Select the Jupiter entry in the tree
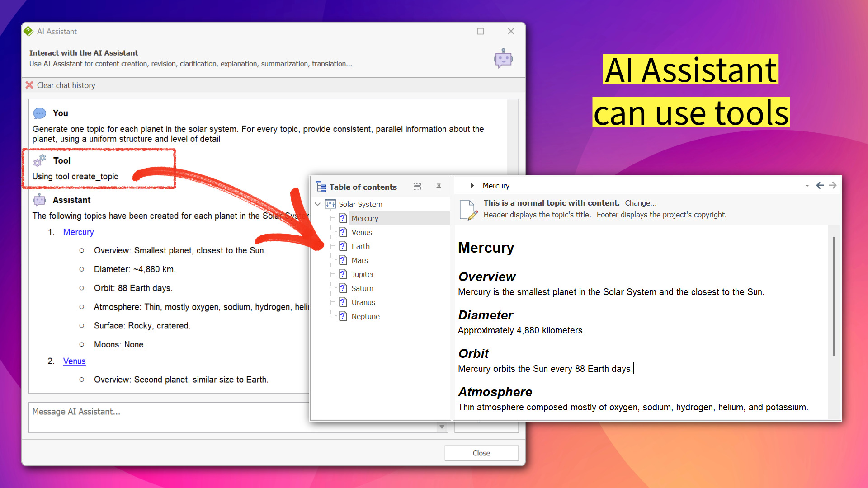 (x=363, y=274)
